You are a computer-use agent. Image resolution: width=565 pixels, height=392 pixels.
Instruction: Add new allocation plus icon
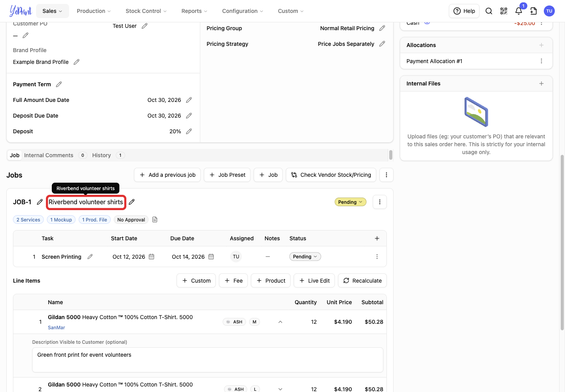click(541, 45)
